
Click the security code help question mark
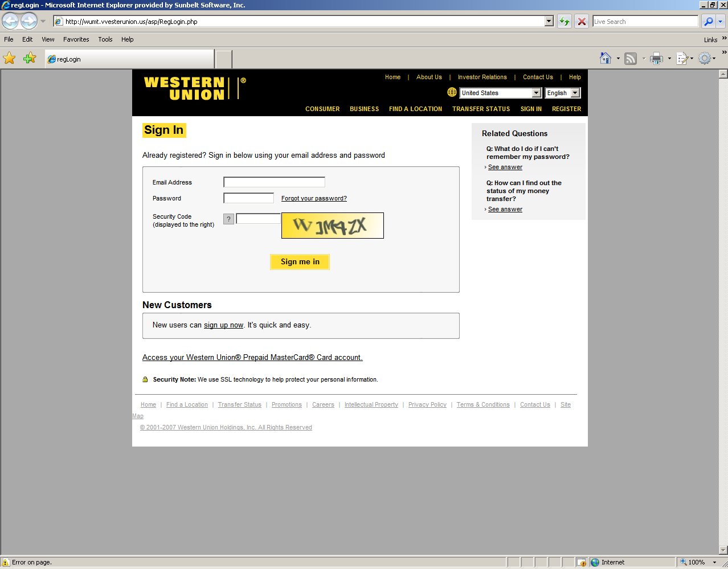coord(228,219)
